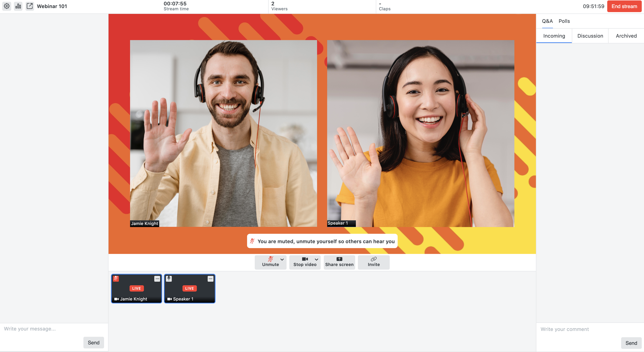The width and height of the screenshot is (644, 352).
Task: Click the Webinar 101 title
Action: pos(52,6)
